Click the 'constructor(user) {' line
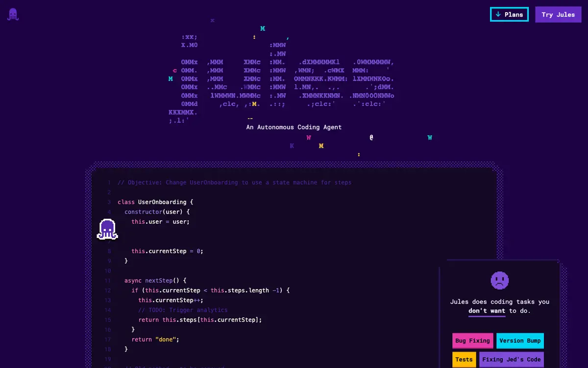This screenshot has width=588, height=368. 157,212
